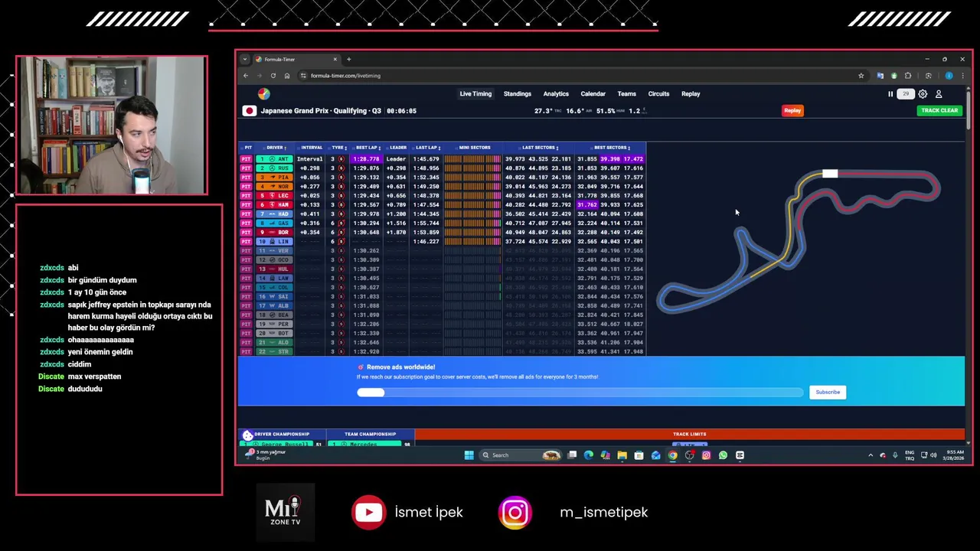Switch to the Live Timing tab
The height and width of the screenshot is (551, 980).
(475, 94)
